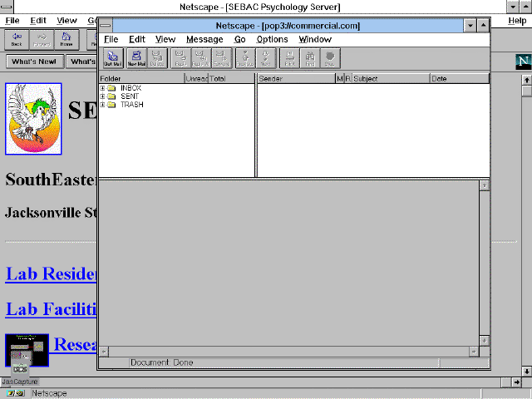532x399 pixels.
Task: Open the Research link
Action: [76, 345]
